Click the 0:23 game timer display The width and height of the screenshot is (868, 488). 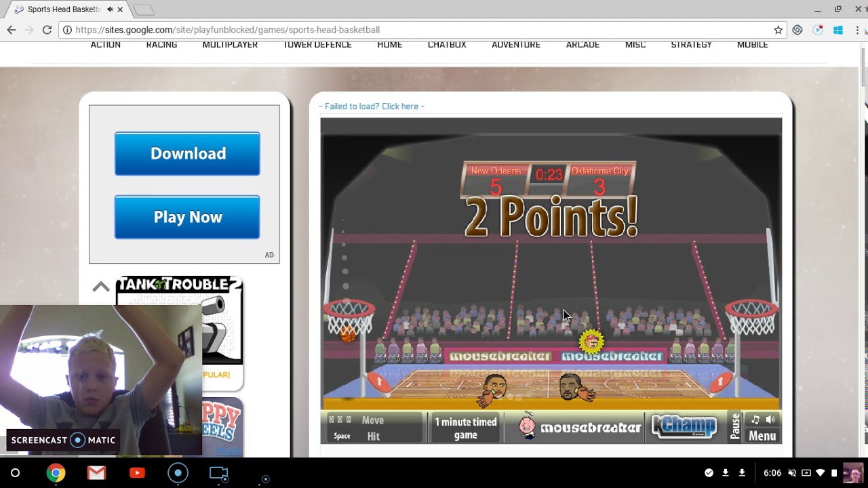coord(549,175)
